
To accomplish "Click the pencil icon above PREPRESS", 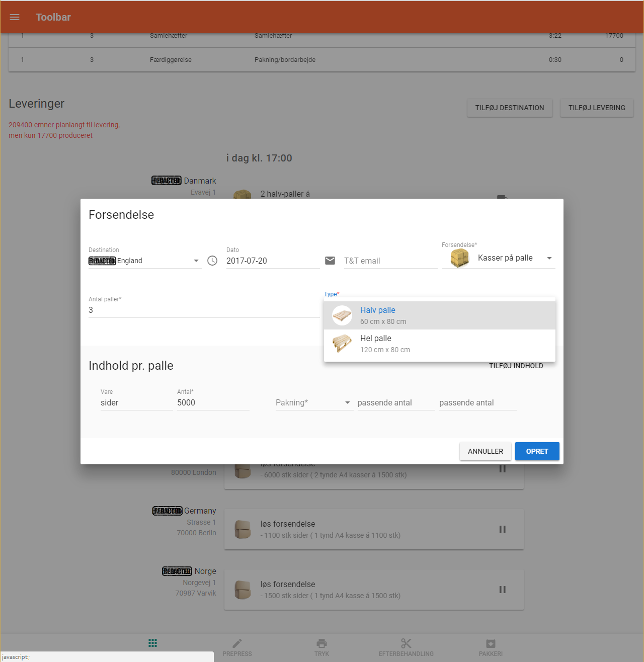I will pyautogui.click(x=237, y=643).
